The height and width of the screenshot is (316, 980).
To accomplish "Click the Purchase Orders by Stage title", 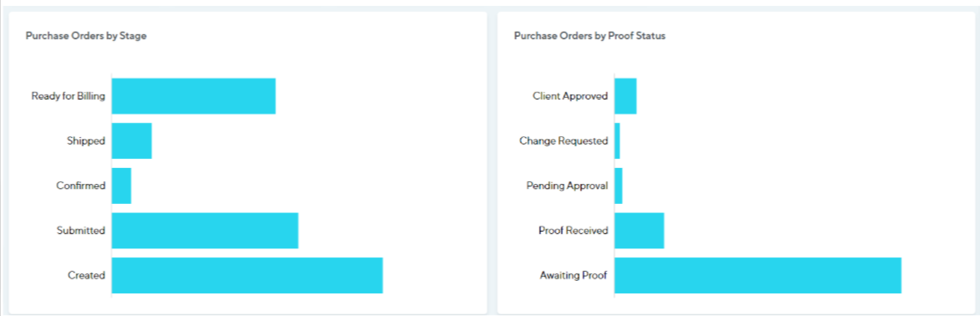I will coord(86,36).
